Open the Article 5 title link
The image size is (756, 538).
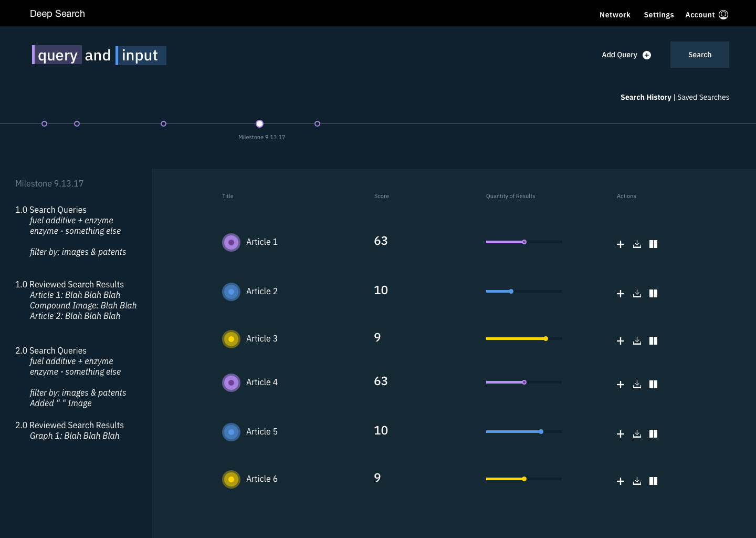[262, 431]
